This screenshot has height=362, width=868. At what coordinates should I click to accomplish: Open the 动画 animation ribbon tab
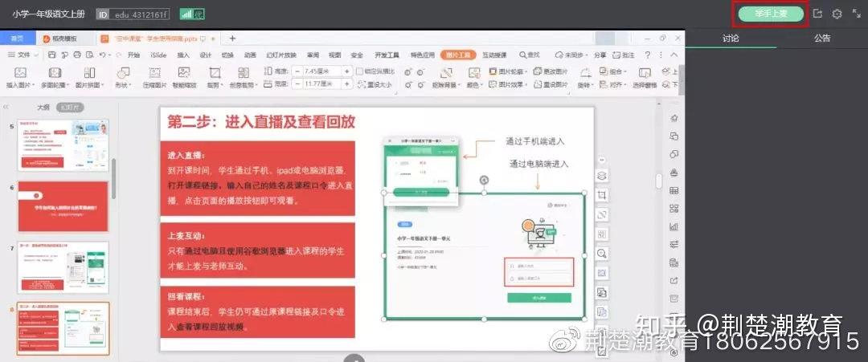pos(250,55)
